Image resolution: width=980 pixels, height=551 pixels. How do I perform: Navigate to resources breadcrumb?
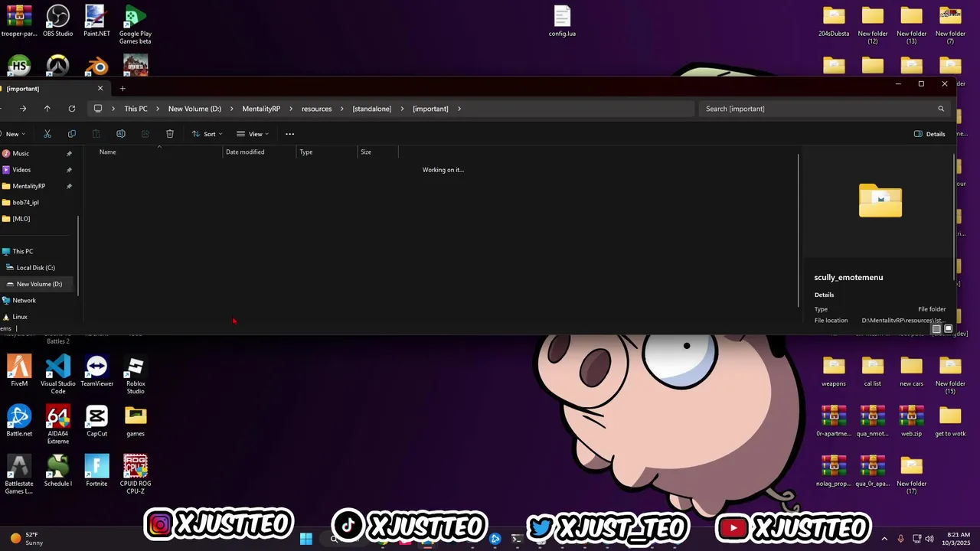coord(316,109)
